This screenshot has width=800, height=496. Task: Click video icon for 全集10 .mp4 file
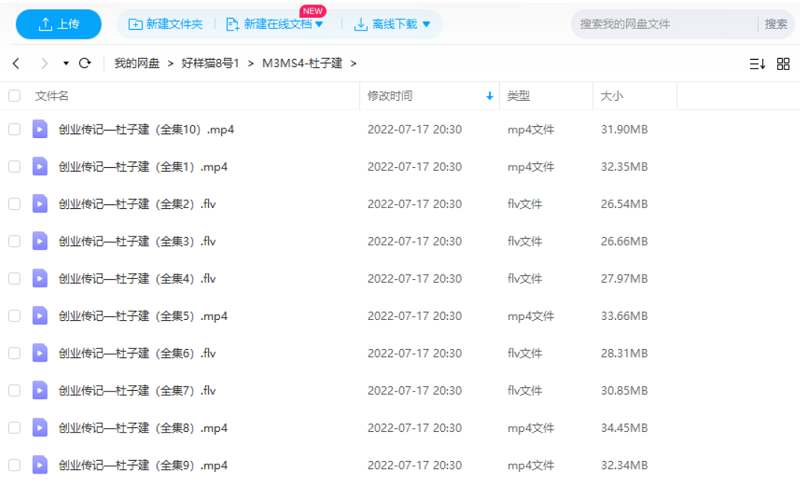[40, 129]
